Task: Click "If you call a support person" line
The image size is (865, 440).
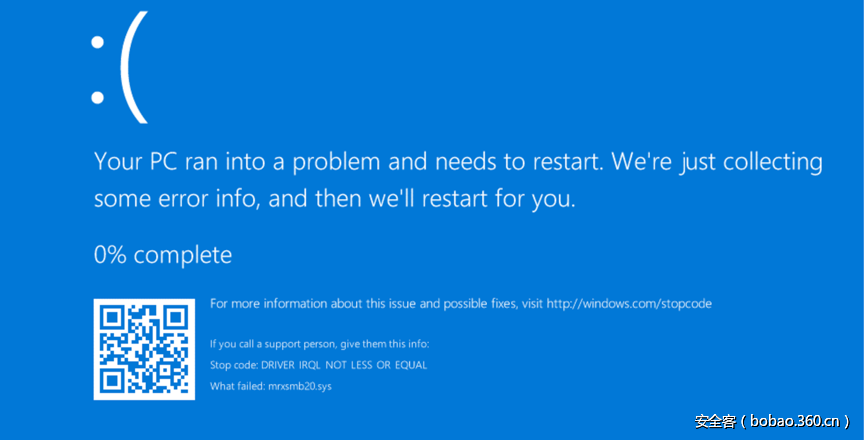Action: (319, 344)
